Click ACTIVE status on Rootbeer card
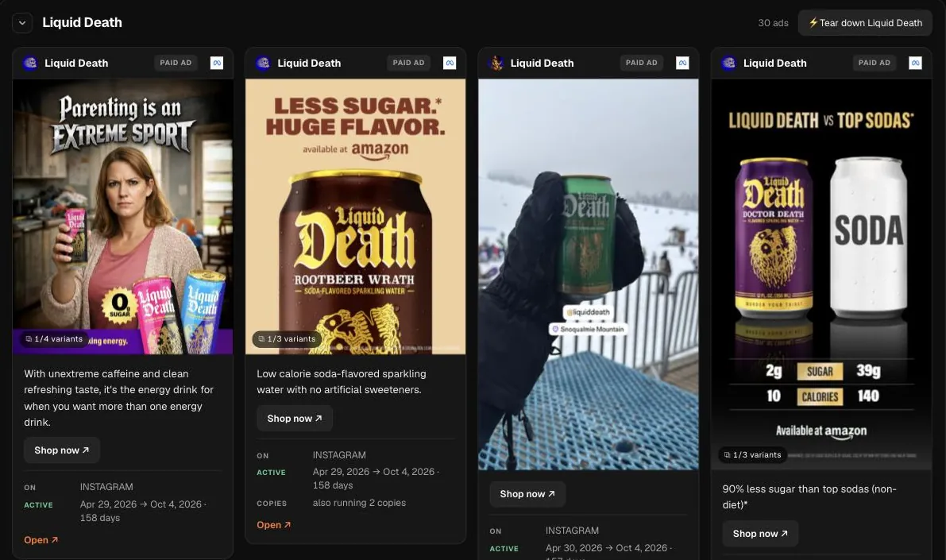Screen dimensions: 946x560 pos(272,473)
